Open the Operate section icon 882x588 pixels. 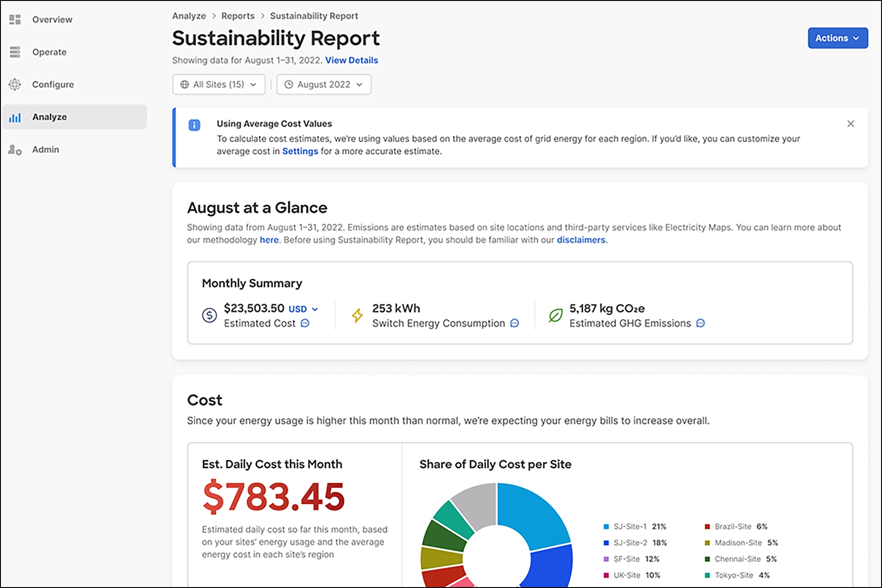[15, 52]
